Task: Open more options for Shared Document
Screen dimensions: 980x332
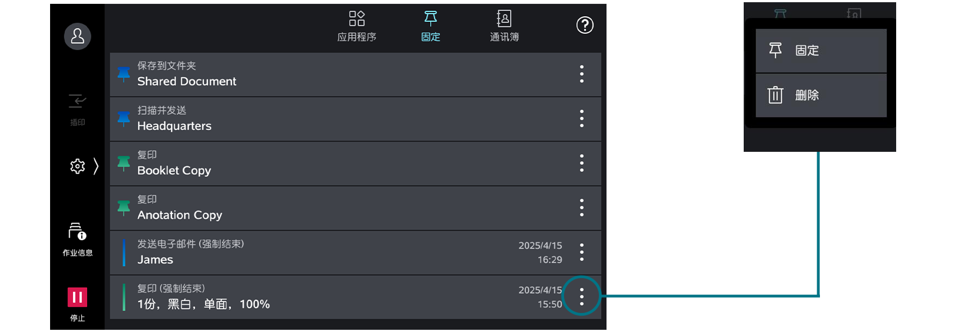Action: 581,75
